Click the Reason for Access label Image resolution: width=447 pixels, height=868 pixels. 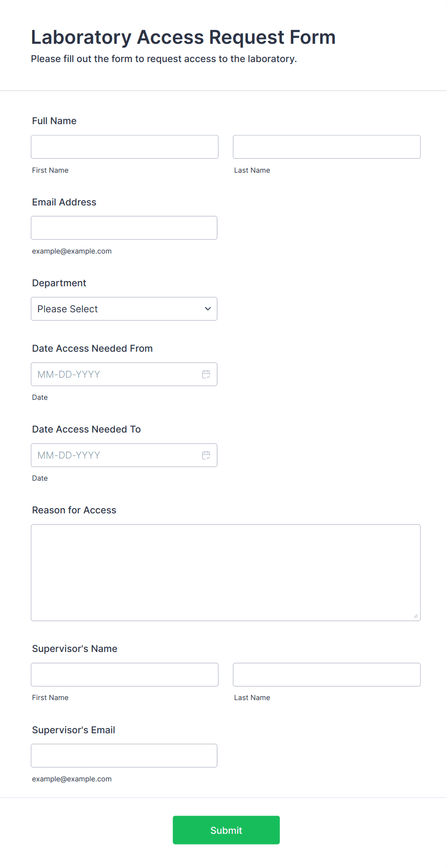(74, 510)
